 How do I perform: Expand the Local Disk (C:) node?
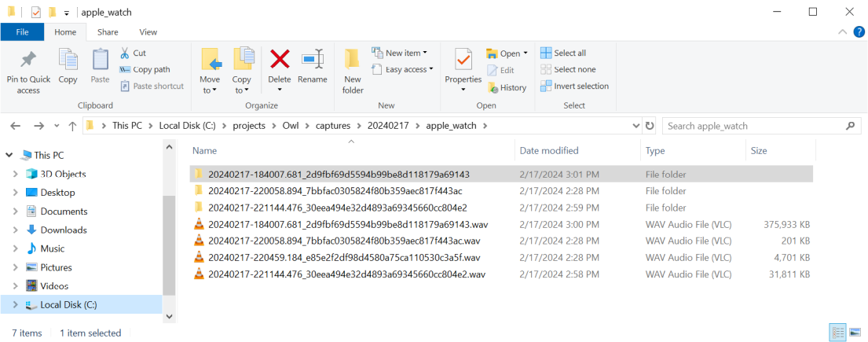click(15, 305)
